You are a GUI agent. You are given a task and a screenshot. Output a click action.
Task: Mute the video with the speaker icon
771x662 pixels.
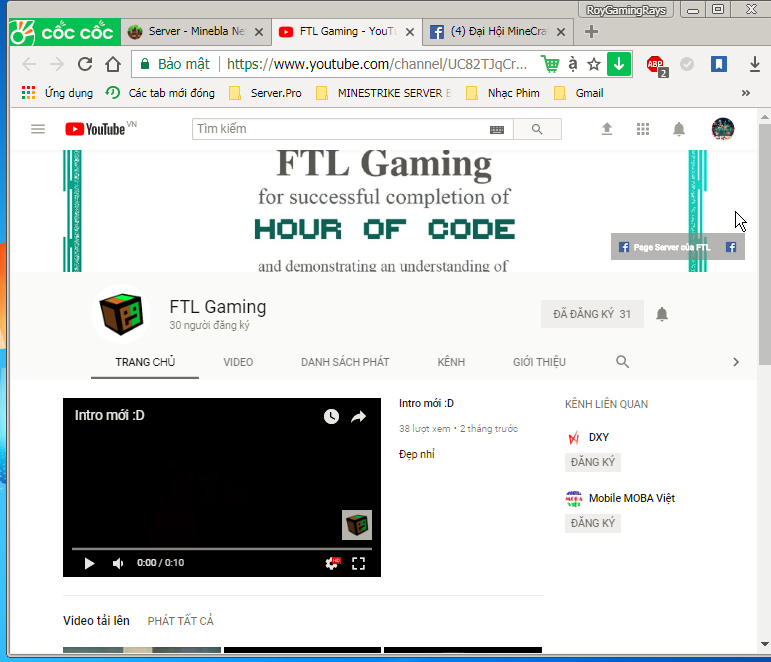[x=118, y=563]
